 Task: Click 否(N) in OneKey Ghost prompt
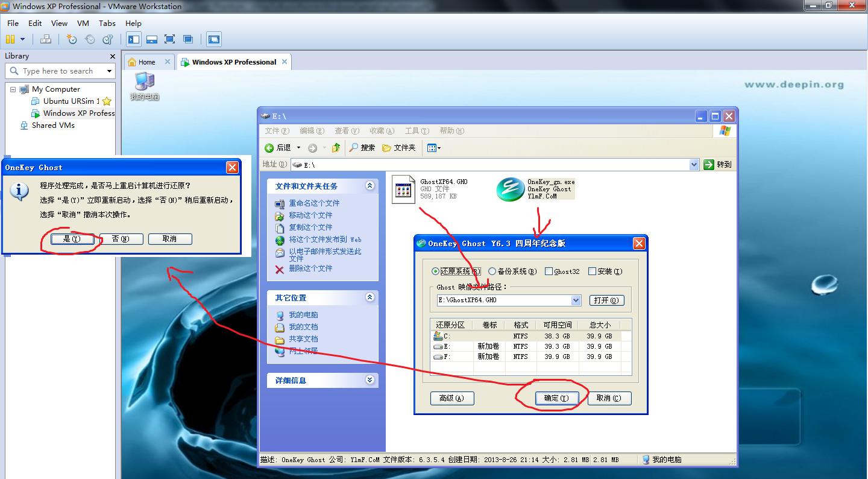pyautogui.click(x=121, y=239)
